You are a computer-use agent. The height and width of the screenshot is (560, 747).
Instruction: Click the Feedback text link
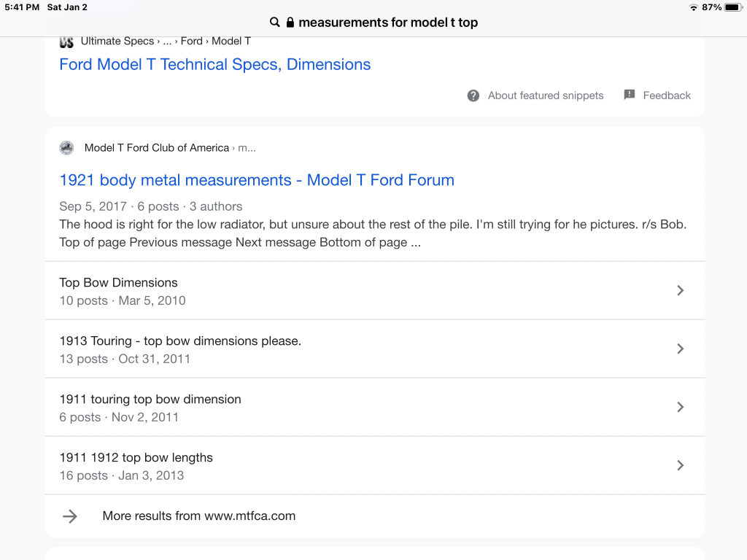pos(666,96)
